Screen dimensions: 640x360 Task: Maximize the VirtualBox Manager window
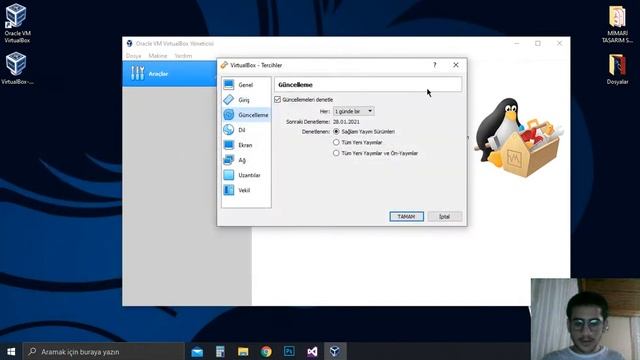538,43
